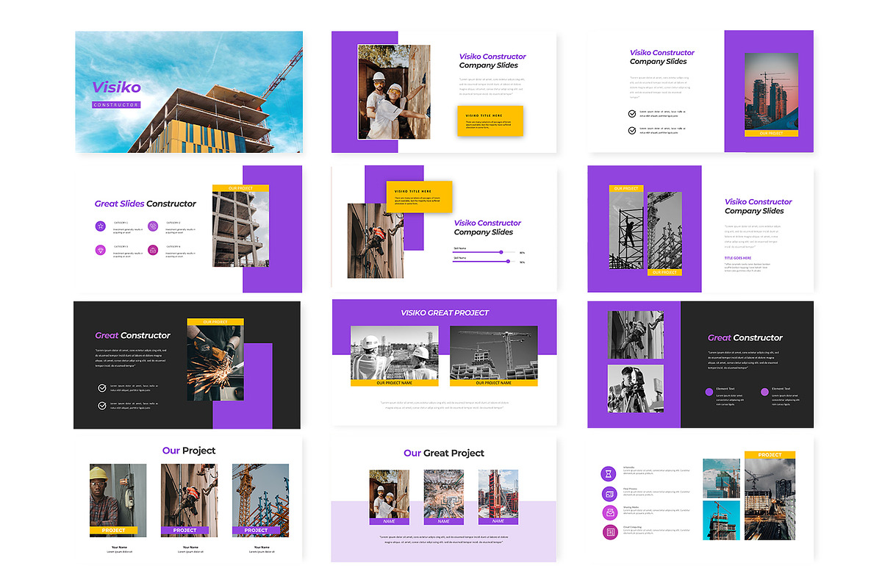Select the red building photo under Our Great Project
Viewport: 882px width, 588px height.
[x=498, y=494]
